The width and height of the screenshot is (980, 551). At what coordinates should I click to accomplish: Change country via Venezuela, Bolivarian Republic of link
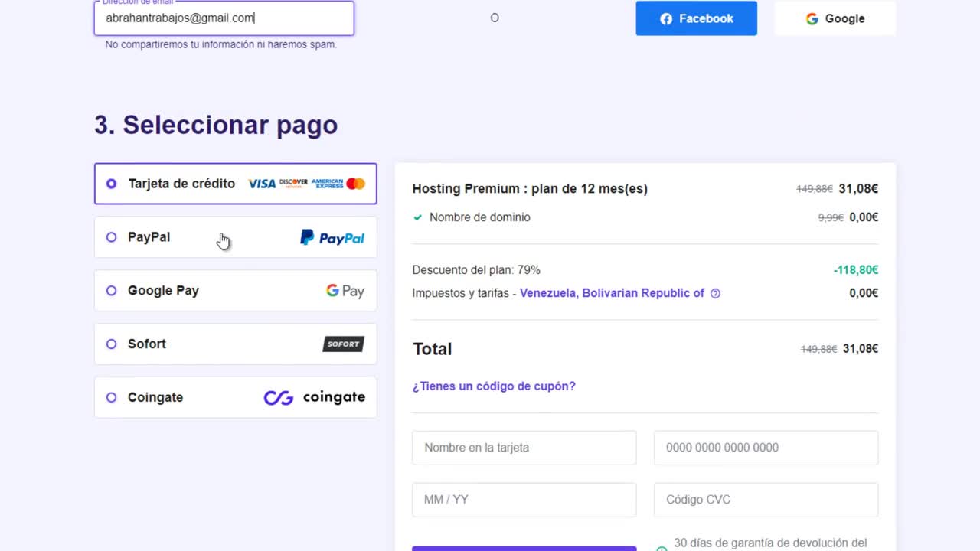tap(612, 293)
